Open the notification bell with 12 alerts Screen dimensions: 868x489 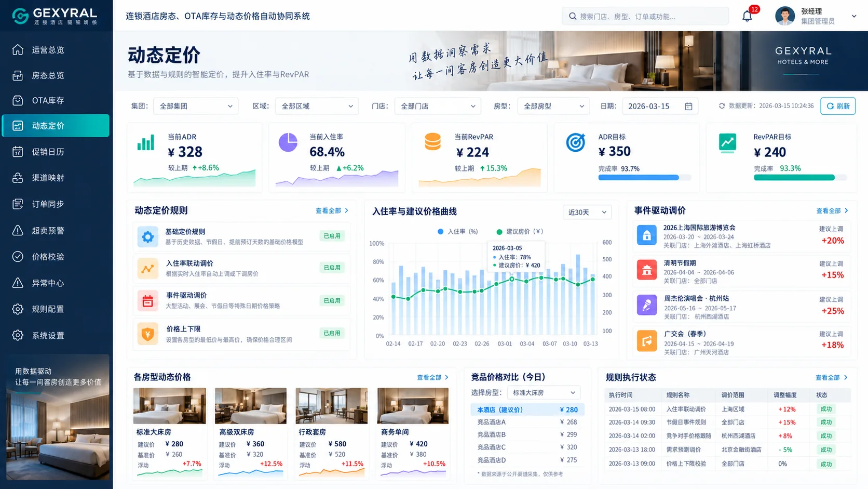click(x=748, y=16)
